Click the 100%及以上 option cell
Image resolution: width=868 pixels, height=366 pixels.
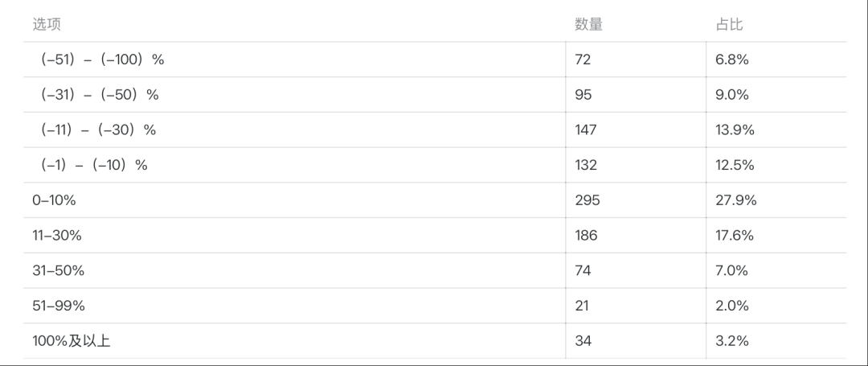coord(72,341)
